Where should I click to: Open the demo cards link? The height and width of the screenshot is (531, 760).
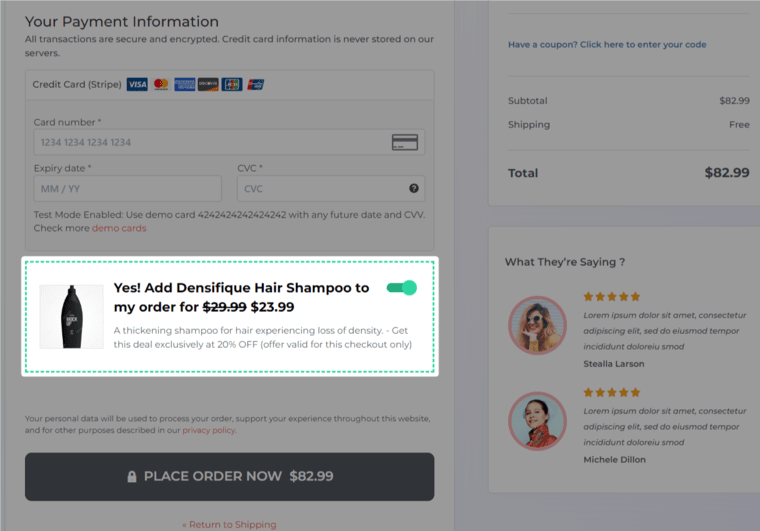tap(119, 228)
